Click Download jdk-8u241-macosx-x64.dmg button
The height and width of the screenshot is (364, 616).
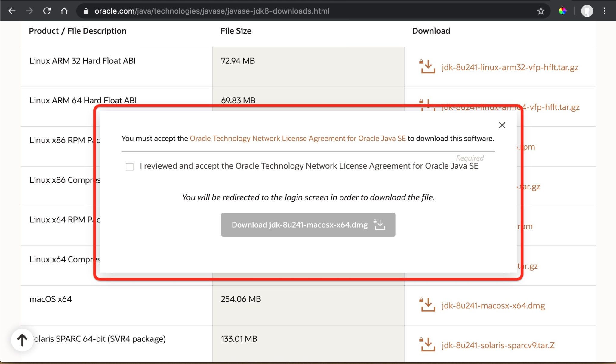[x=308, y=225]
